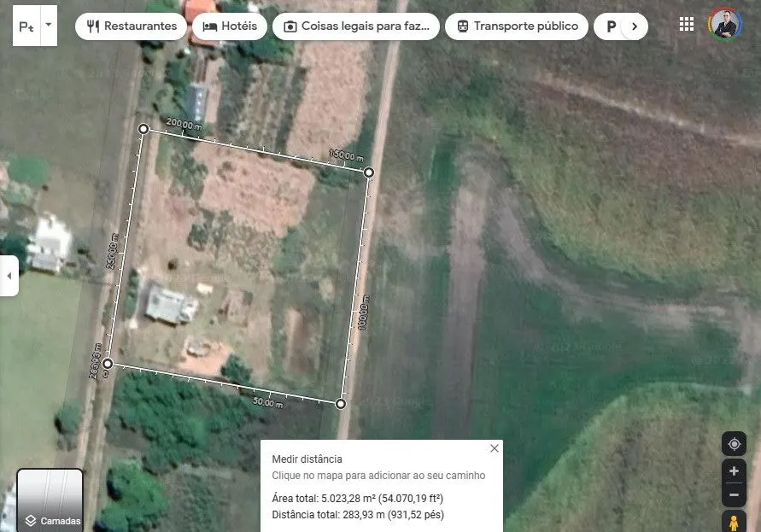This screenshot has width=761, height=532.
Task: Click the Medir distância title
Action: (x=307, y=459)
